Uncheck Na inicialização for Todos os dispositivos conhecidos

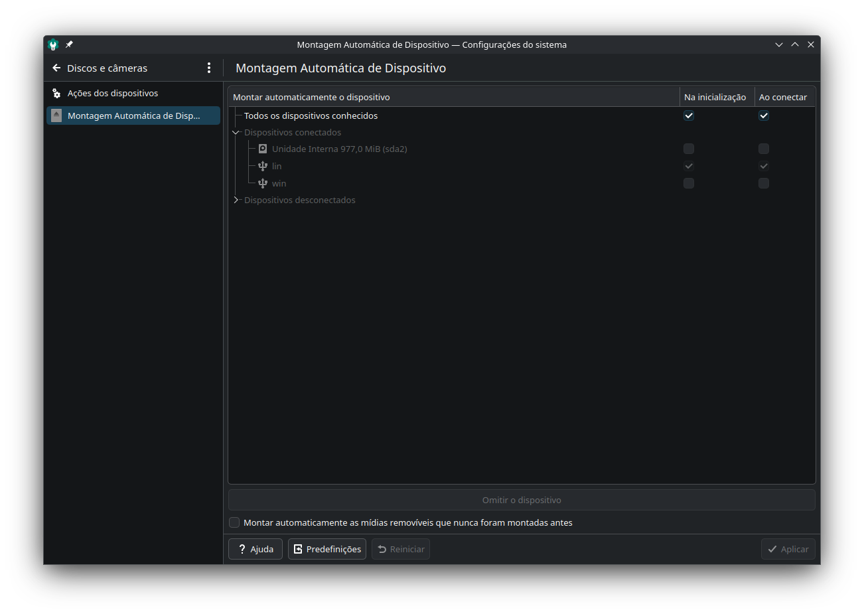689,116
